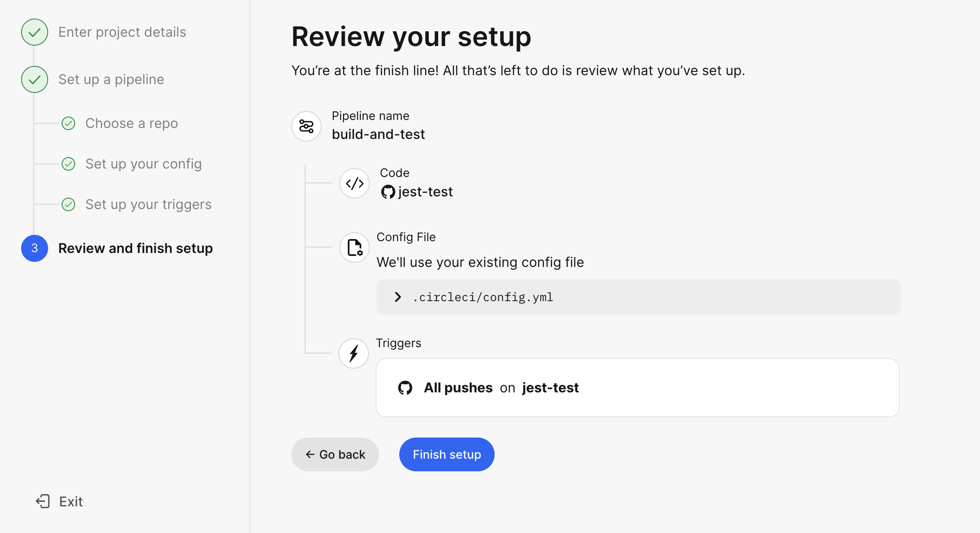The width and height of the screenshot is (980, 533).
Task: Click the blue step 3 circle
Action: (x=35, y=248)
